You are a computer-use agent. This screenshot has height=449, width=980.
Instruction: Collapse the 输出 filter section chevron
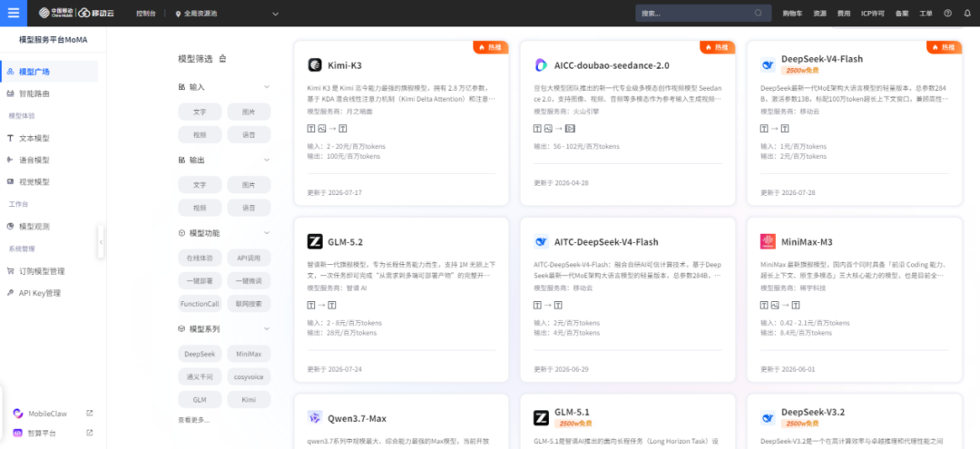tap(267, 160)
